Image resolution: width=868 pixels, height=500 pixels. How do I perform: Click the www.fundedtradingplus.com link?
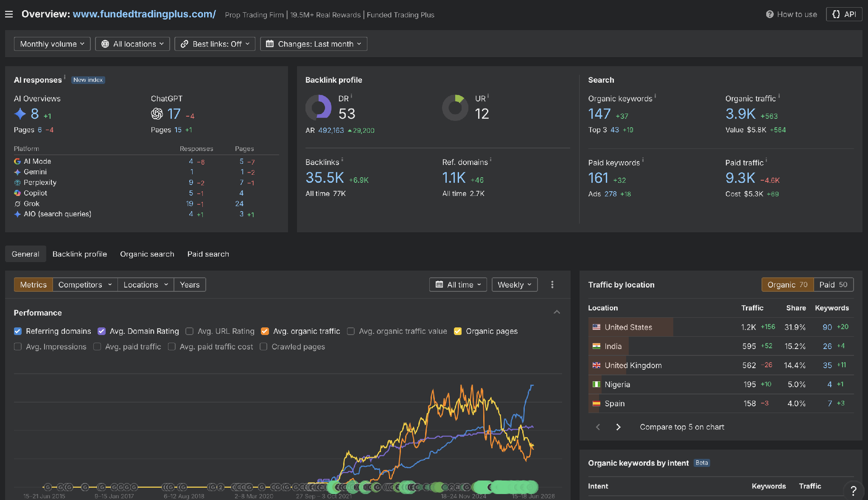click(144, 14)
